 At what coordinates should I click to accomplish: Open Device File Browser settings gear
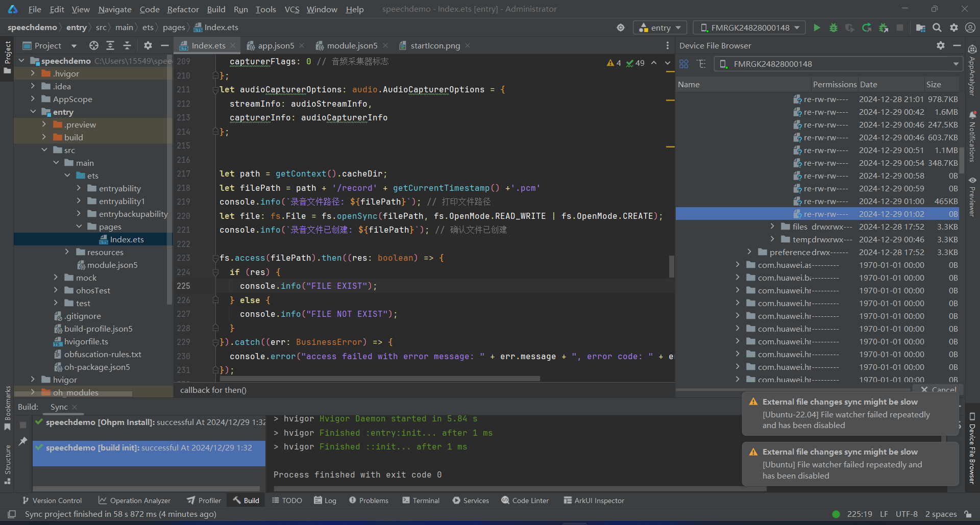click(x=941, y=45)
